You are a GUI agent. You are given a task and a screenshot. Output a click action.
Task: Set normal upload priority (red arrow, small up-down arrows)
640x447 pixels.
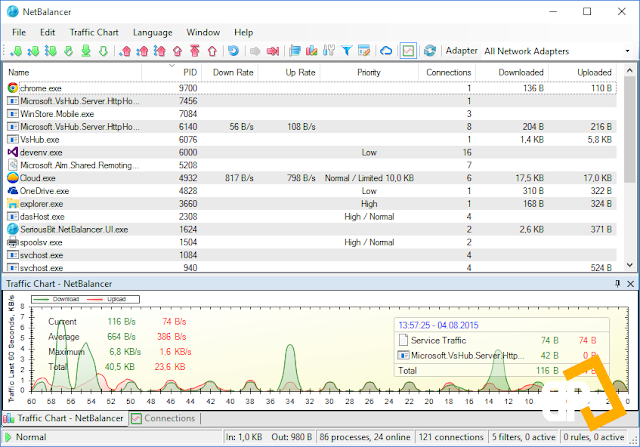click(142, 51)
